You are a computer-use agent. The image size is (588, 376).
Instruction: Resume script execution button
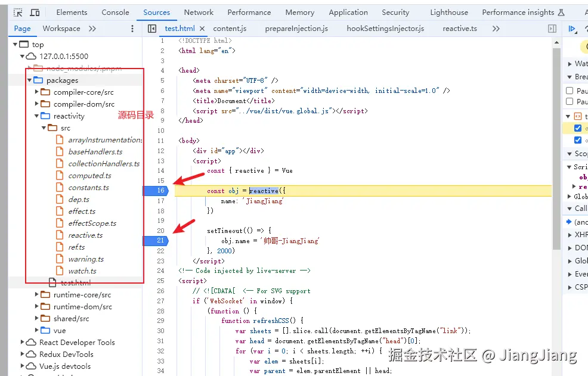(572, 29)
